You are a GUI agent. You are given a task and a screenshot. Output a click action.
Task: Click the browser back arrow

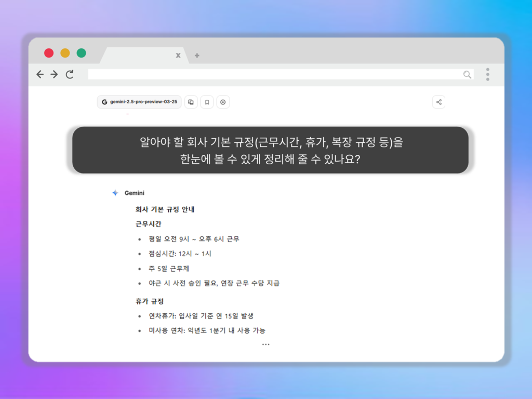(x=40, y=74)
